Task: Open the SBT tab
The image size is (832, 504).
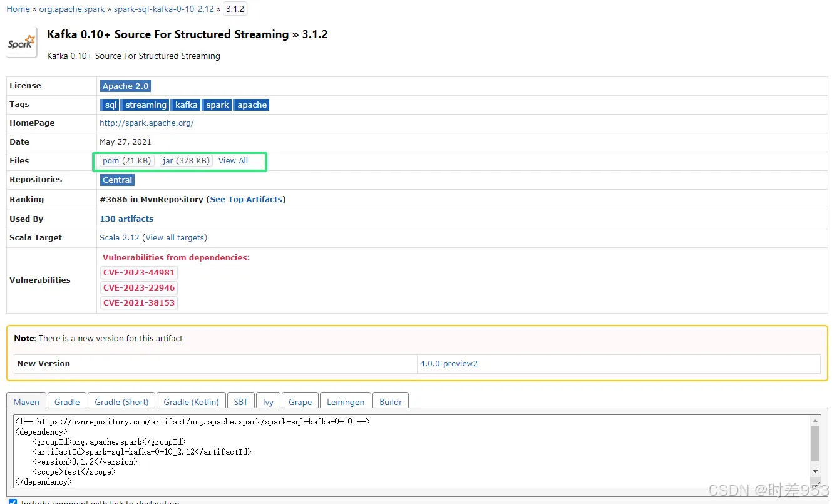Action: tap(240, 401)
